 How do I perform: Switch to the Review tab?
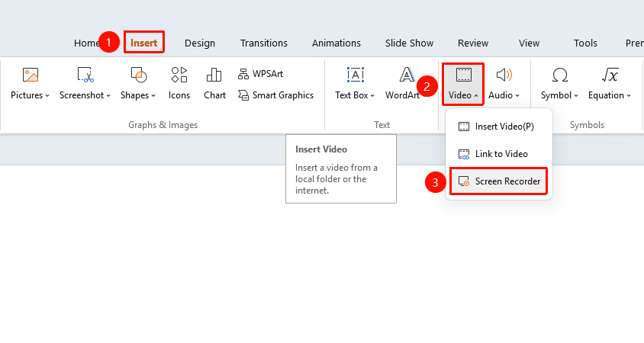click(x=473, y=43)
